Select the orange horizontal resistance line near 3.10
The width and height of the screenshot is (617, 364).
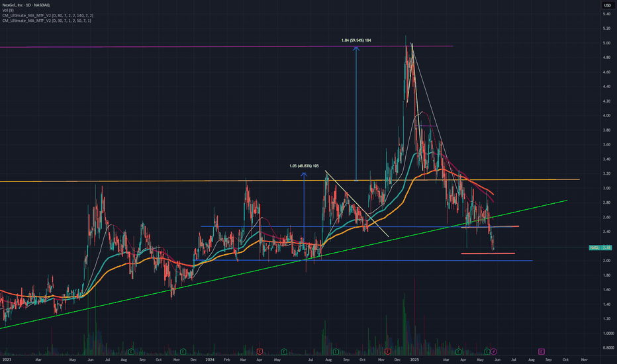pyautogui.click(x=289, y=180)
